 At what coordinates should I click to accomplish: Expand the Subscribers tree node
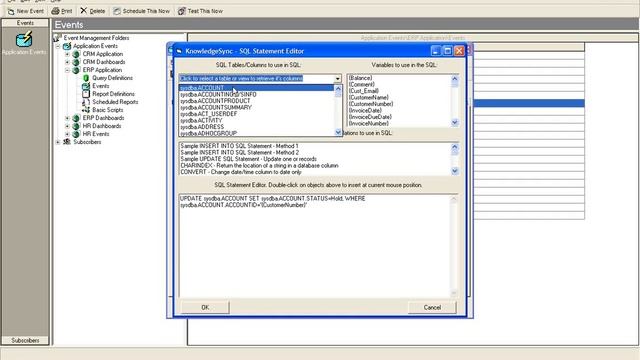coord(58,142)
